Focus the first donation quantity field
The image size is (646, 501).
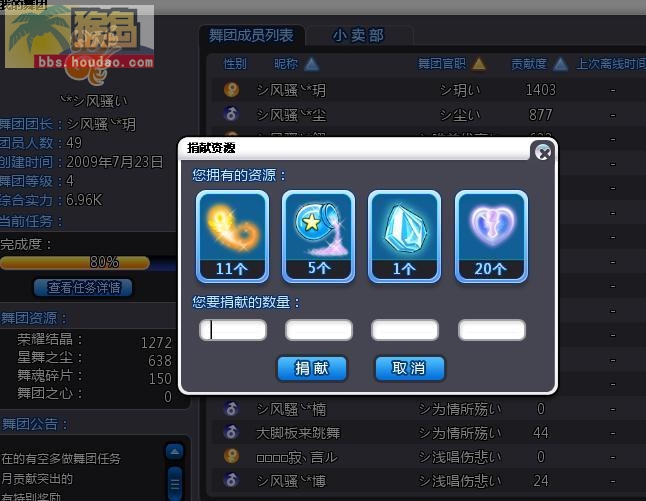pos(233,330)
